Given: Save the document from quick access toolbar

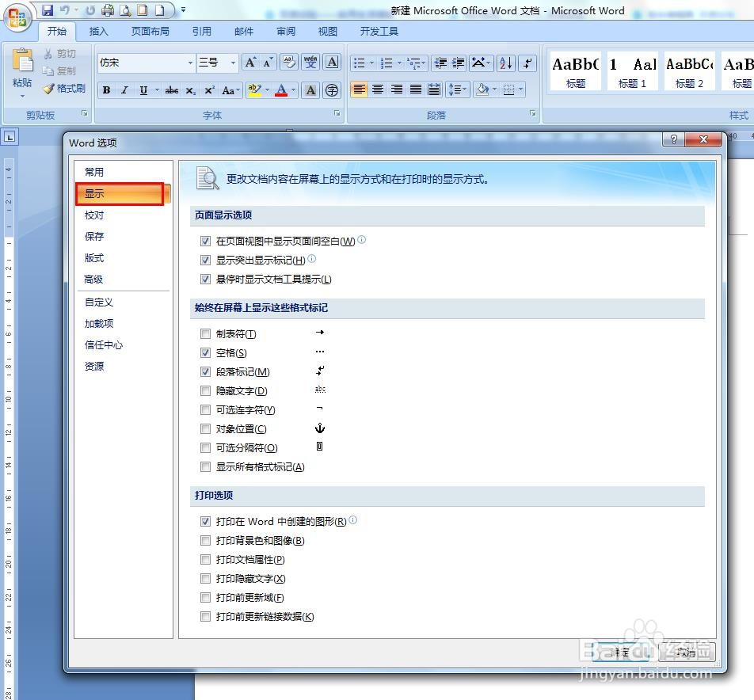Looking at the screenshot, I should [x=48, y=10].
